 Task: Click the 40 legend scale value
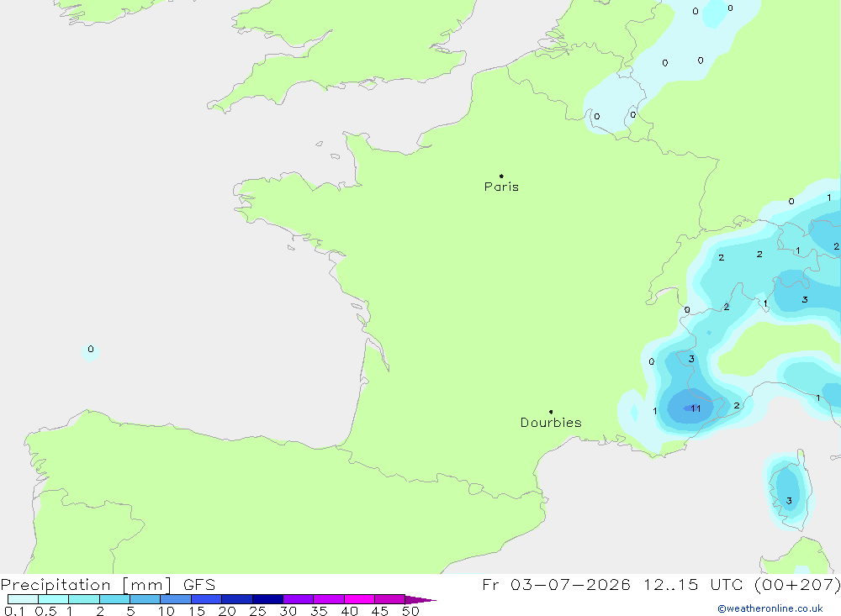pyautogui.click(x=349, y=611)
